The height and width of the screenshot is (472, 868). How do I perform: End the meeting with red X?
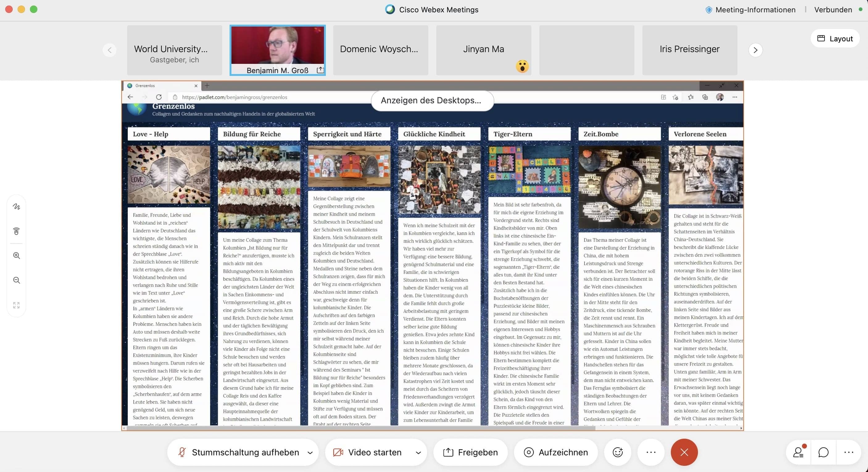[x=684, y=452]
